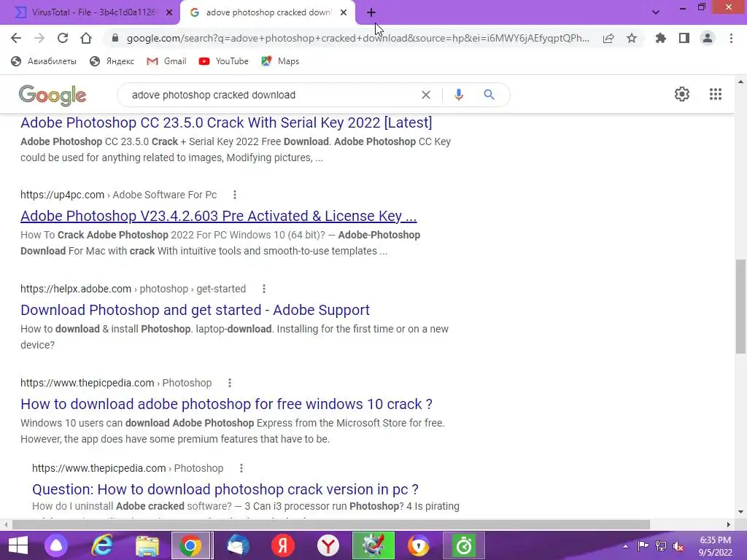Open the Google apps grid
747x560 pixels.
(x=716, y=94)
